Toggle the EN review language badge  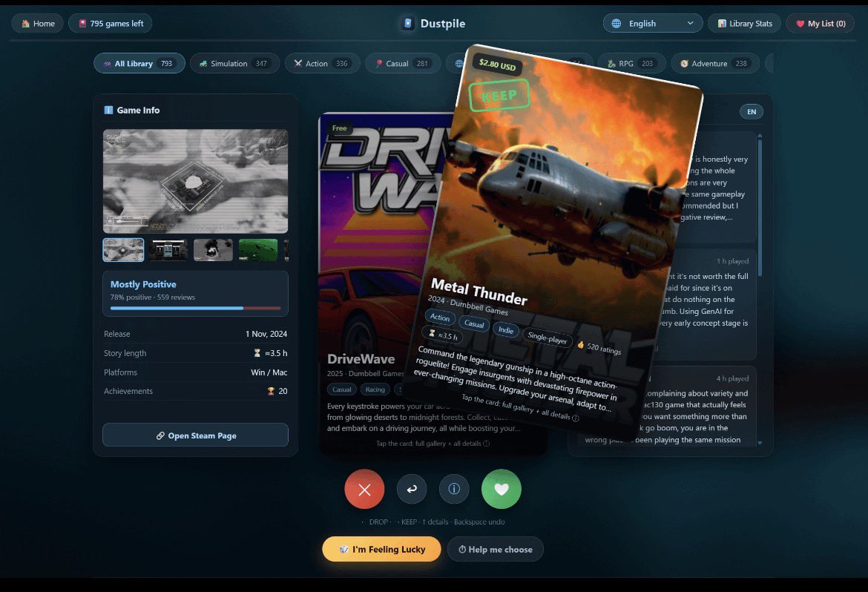click(752, 111)
